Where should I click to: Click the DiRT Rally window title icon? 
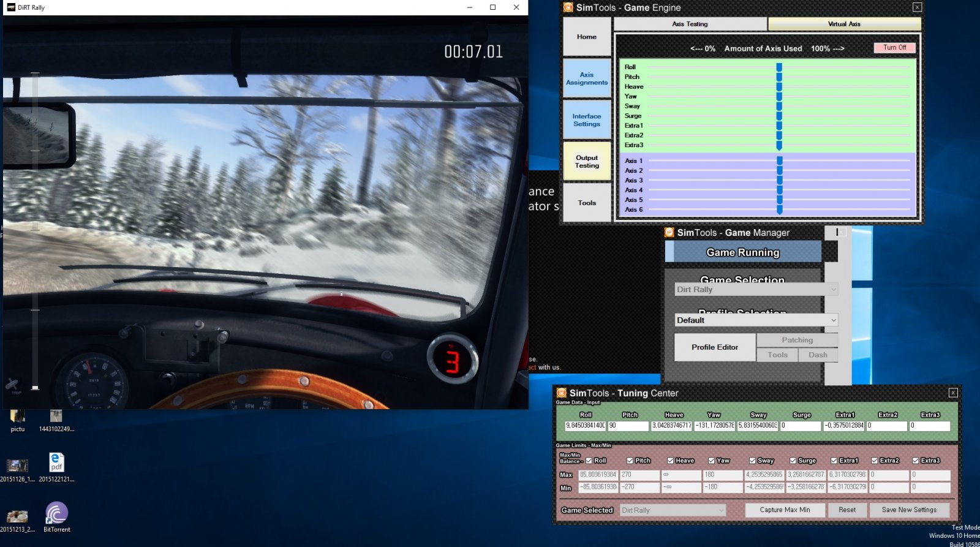pyautogui.click(x=11, y=7)
